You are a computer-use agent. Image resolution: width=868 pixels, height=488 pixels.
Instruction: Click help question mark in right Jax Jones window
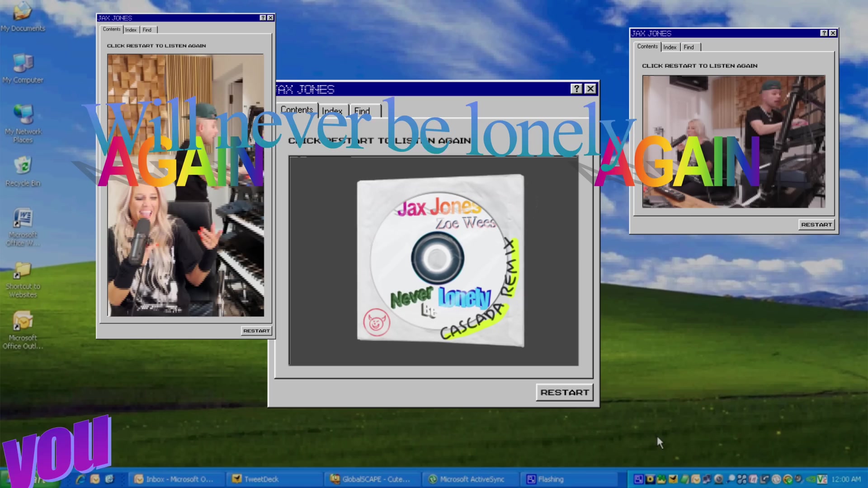coord(824,33)
